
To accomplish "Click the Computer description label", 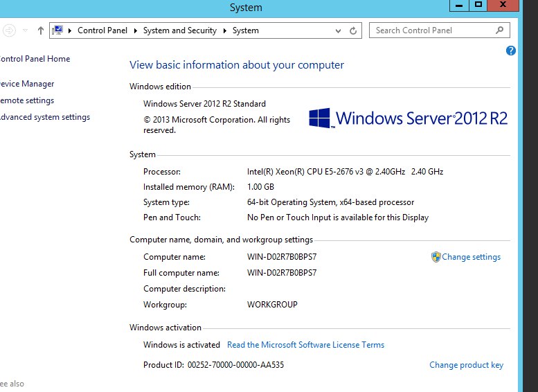I will point(184,289).
